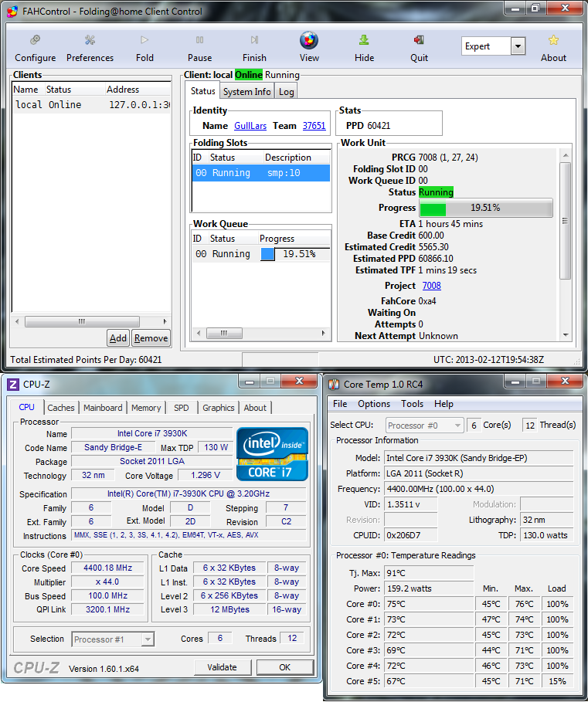Click the Remove client button
This screenshot has width=588, height=702.
point(151,338)
